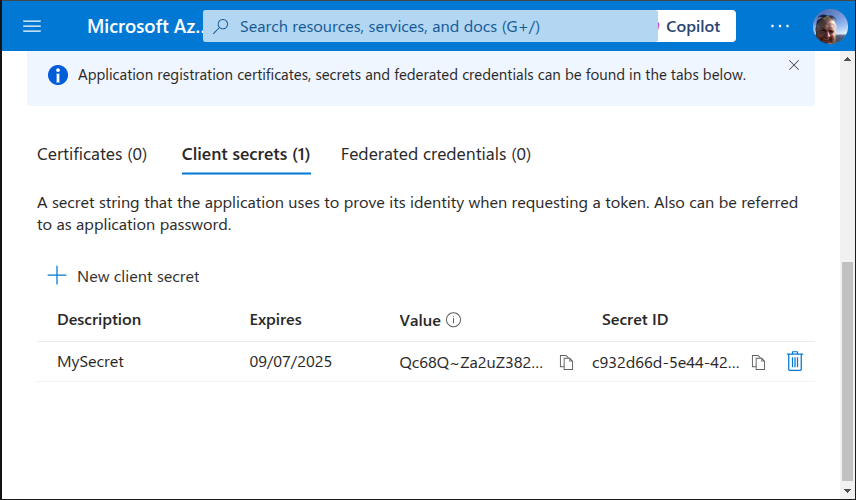Image resolution: width=856 pixels, height=500 pixels.
Task: Delete the MySecret client secret
Action: pyautogui.click(x=795, y=361)
